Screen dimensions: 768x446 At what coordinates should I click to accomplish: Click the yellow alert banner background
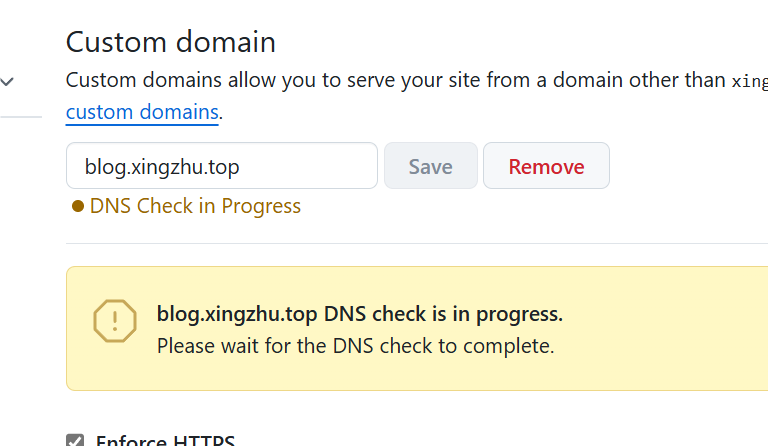(x=650, y=370)
